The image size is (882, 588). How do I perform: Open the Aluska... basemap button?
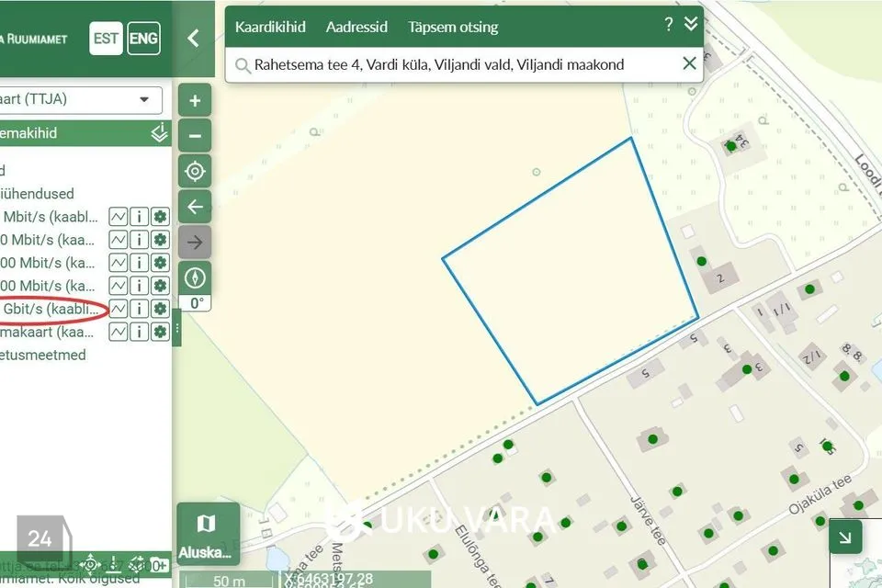click(x=208, y=534)
